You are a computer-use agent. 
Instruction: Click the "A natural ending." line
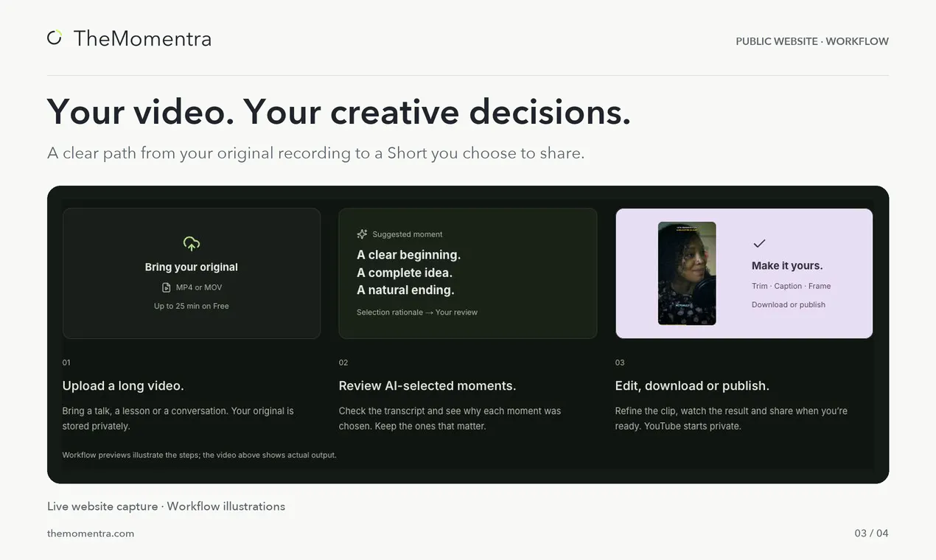click(405, 290)
